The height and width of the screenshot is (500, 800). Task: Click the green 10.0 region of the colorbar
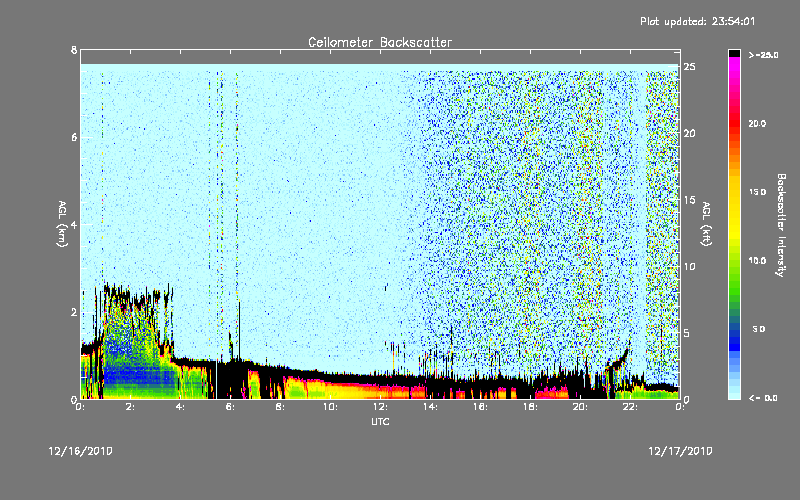[734, 261]
